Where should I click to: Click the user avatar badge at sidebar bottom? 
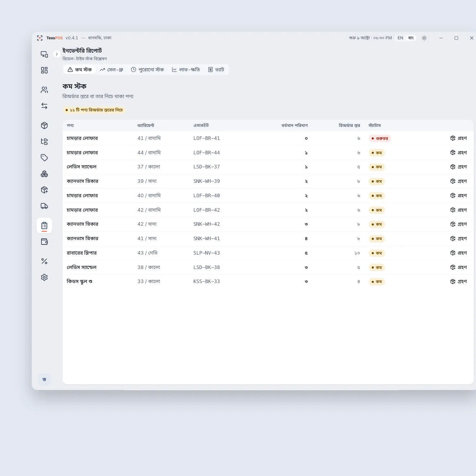pos(44,379)
